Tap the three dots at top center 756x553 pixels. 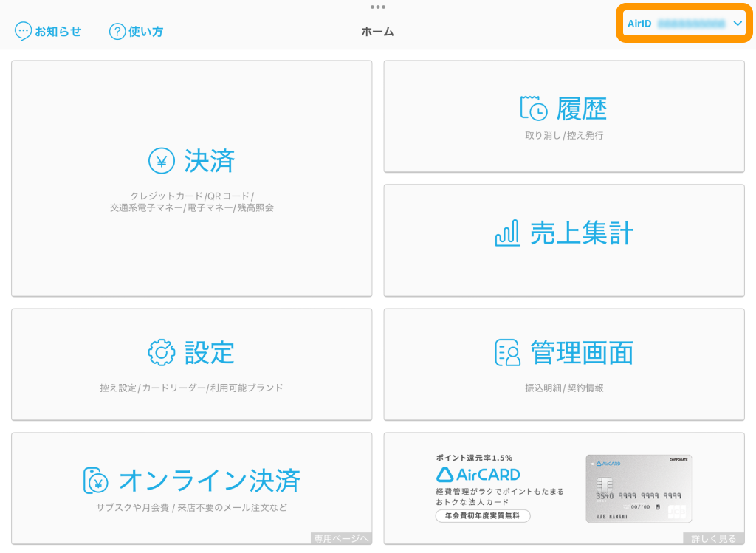[378, 7]
